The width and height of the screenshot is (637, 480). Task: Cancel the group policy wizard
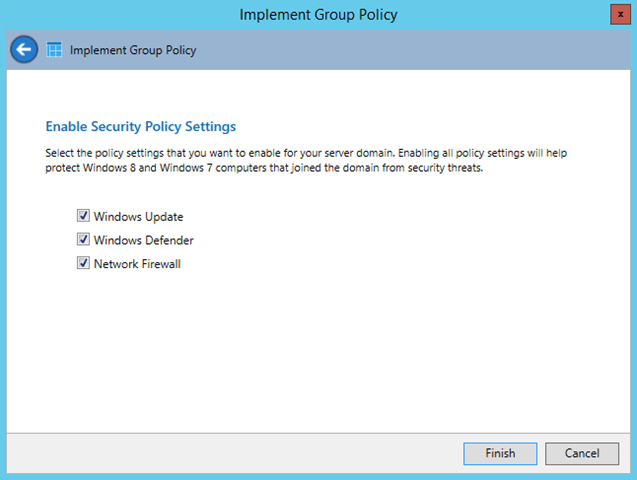click(x=582, y=453)
